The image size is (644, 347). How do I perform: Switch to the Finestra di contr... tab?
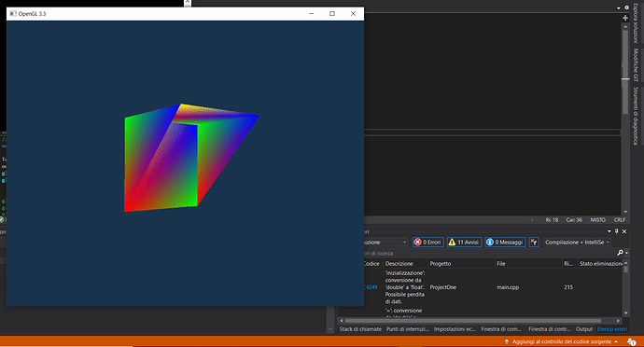click(550, 329)
